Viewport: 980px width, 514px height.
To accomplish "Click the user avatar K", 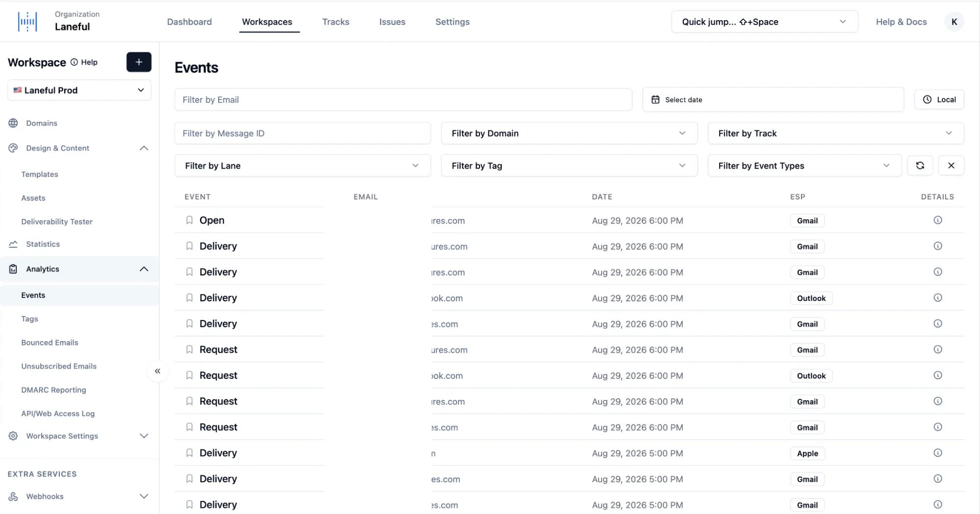I will click(x=954, y=22).
